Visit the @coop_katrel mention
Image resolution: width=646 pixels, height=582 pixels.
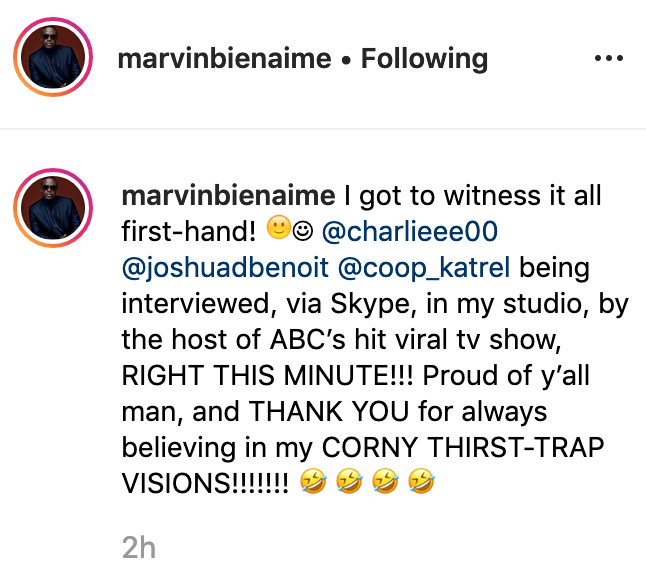tap(424, 268)
